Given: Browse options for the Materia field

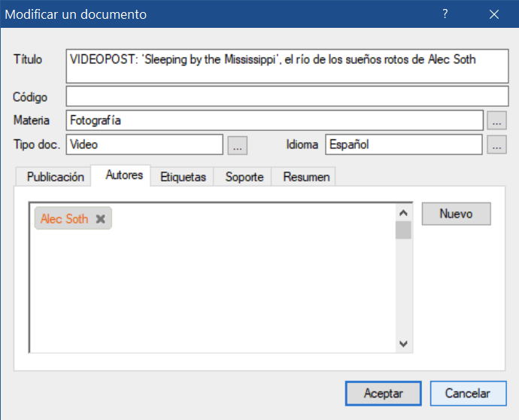Looking at the screenshot, I should pos(496,120).
